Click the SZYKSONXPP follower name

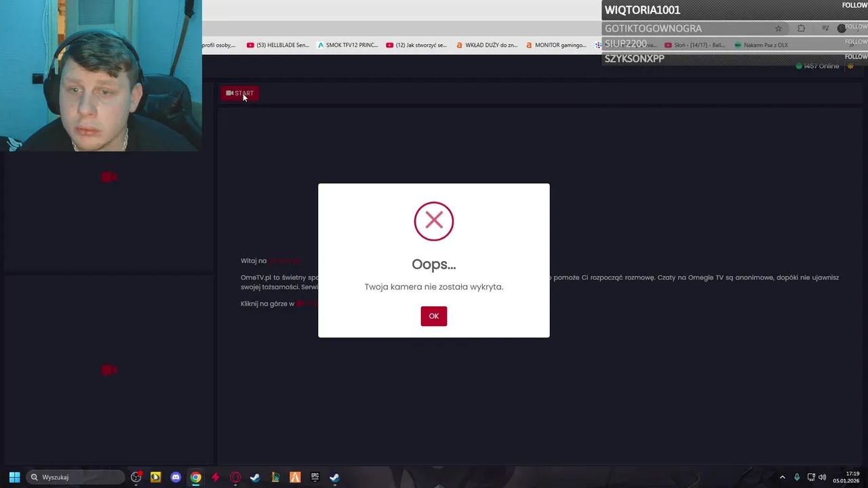pos(634,59)
